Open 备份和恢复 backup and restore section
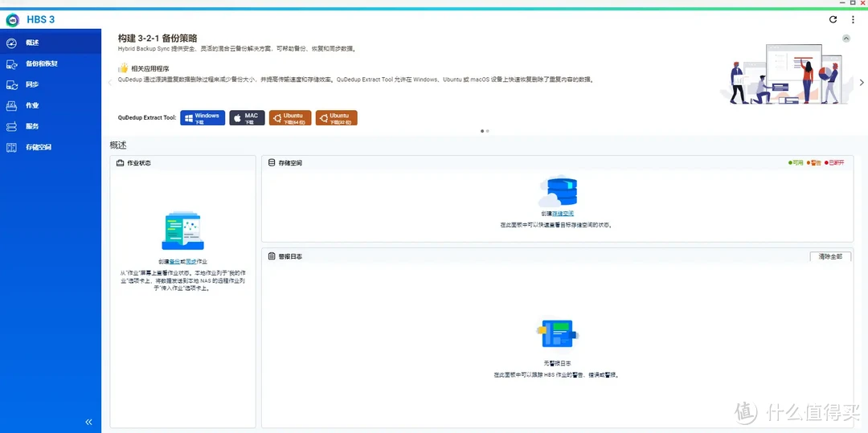The width and height of the screenshot is (868, 433). tap(51, 63)
